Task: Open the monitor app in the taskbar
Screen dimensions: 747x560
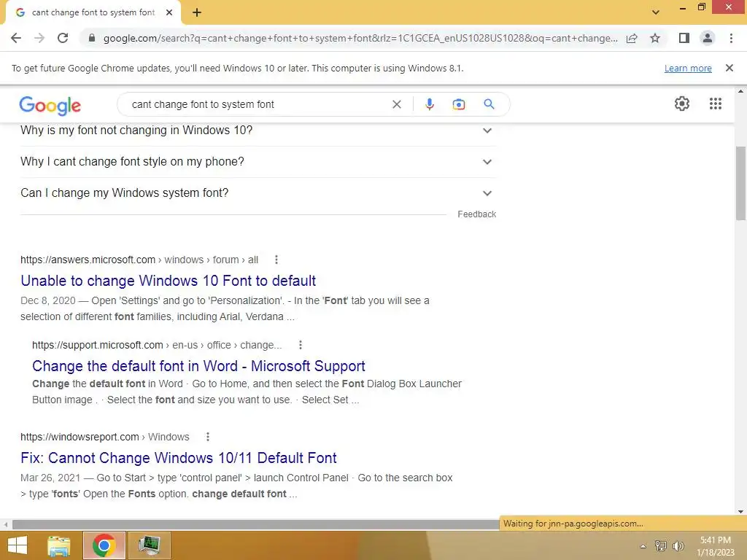Action: click(149, 545)
